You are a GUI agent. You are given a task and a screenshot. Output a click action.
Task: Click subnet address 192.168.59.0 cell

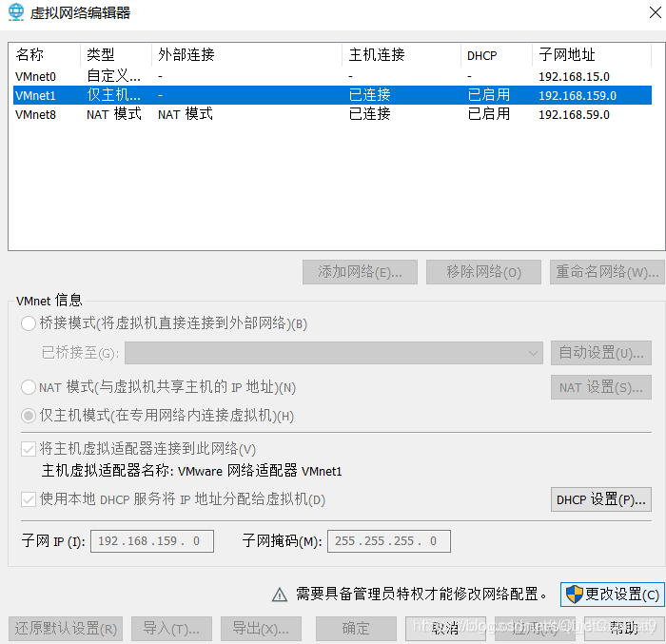(x=574, y=115)
